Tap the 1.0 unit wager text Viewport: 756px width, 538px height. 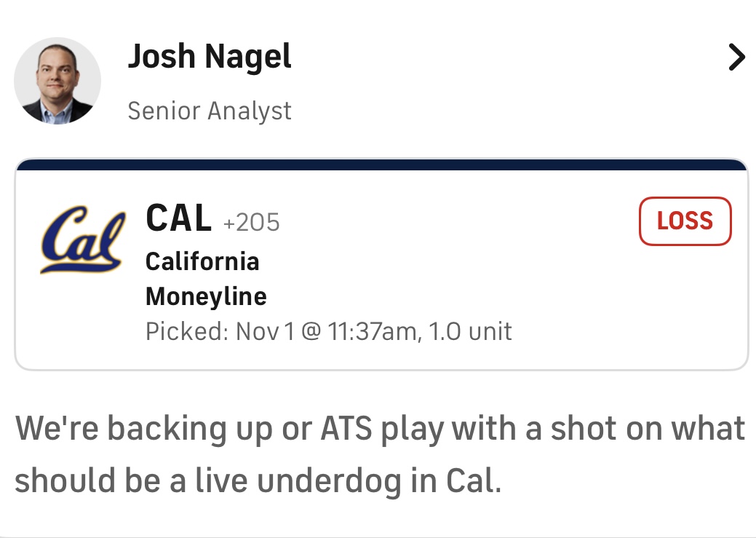pos(469,332)
